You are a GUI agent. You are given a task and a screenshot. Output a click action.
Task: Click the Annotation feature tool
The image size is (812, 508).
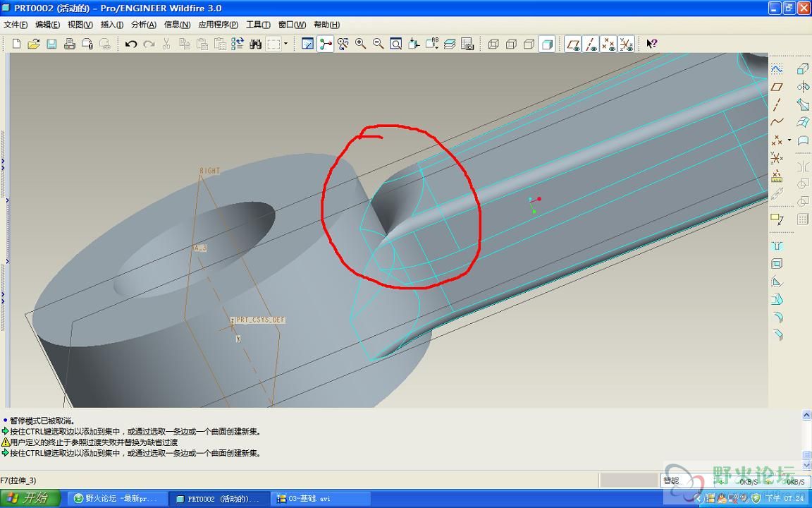pyautogui.click(x=777, y=219)
